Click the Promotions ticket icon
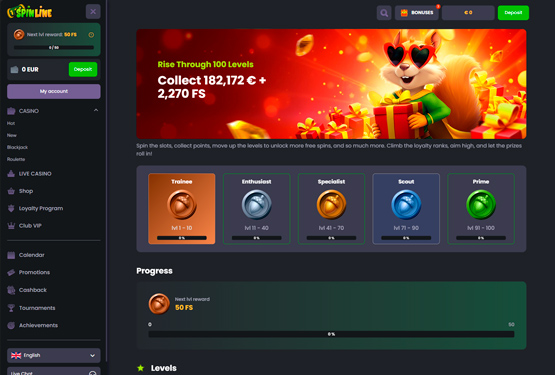This screenshot has width=555, height=375. [x=11, y=272]
